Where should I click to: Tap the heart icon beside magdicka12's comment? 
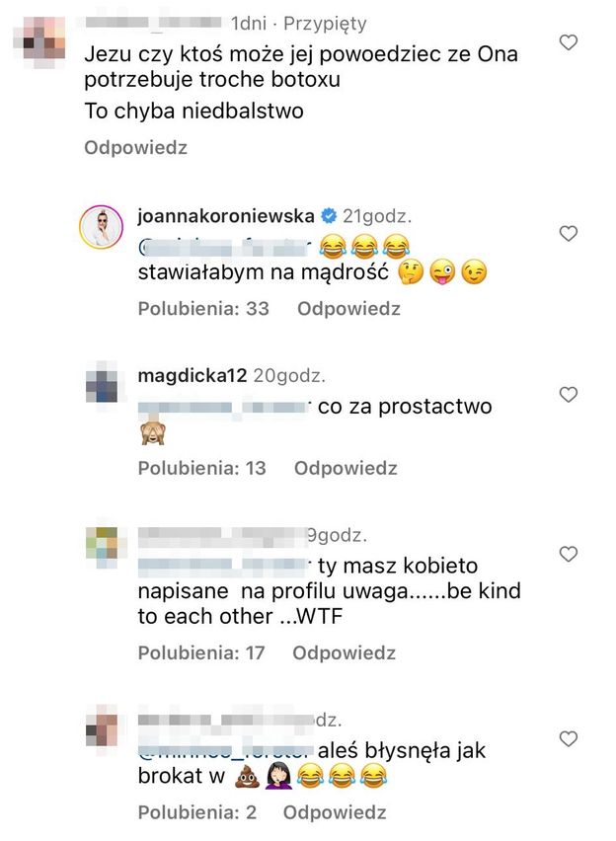(x=569, y=393)
